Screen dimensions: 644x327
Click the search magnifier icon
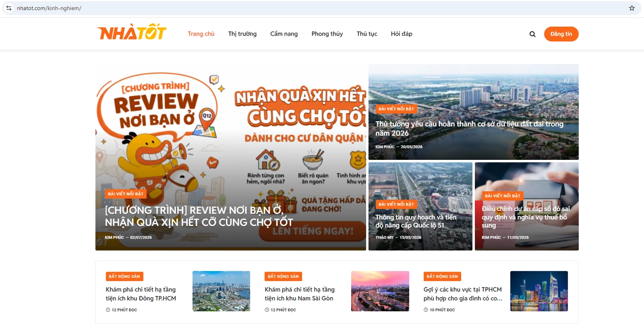click(x=532, y=34)
